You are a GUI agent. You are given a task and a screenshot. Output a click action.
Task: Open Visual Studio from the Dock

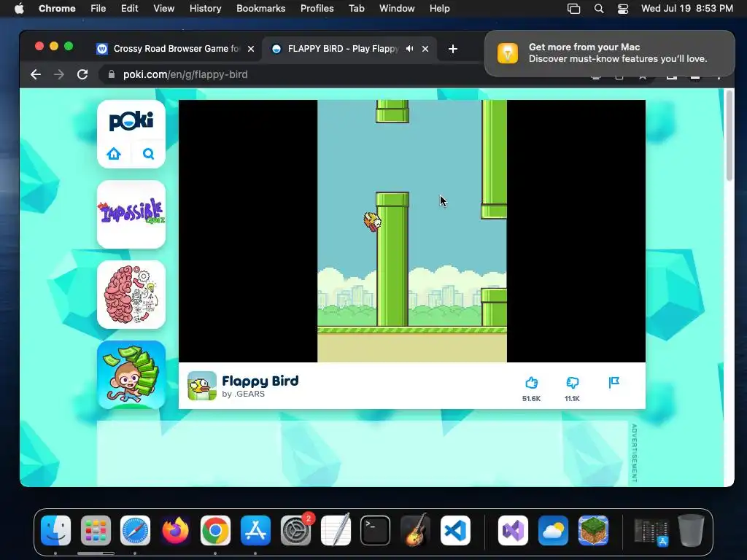513,531
